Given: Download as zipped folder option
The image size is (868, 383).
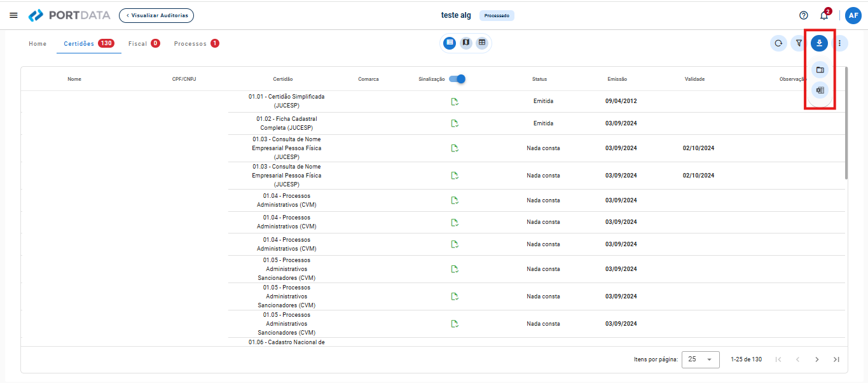Looking at the screenshot, I should (x=820, y=69).
